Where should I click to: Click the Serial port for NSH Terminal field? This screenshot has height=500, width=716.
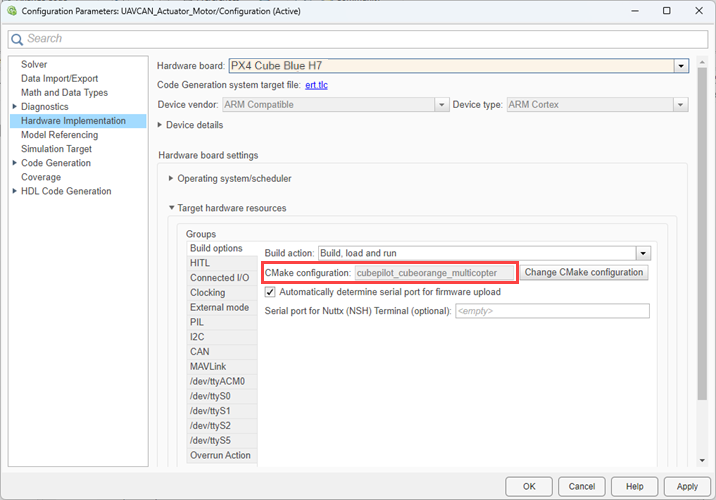pos(551,311)
